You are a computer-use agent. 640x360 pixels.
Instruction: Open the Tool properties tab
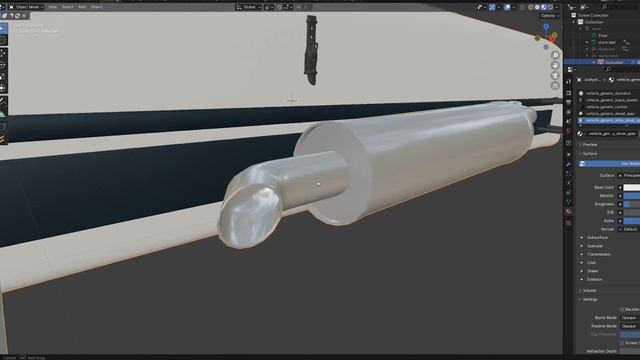click(x=569, y=82)
